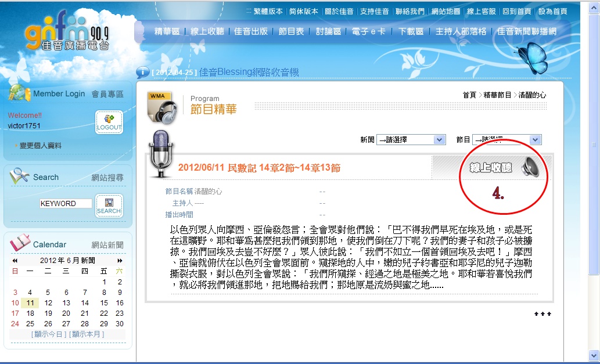Click the KEYWORD search input field

coord(66,204)
